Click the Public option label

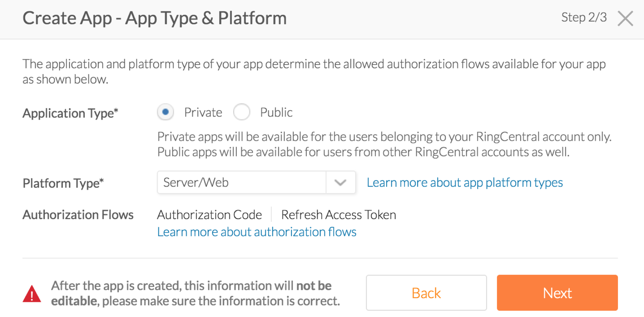[276, 113]
